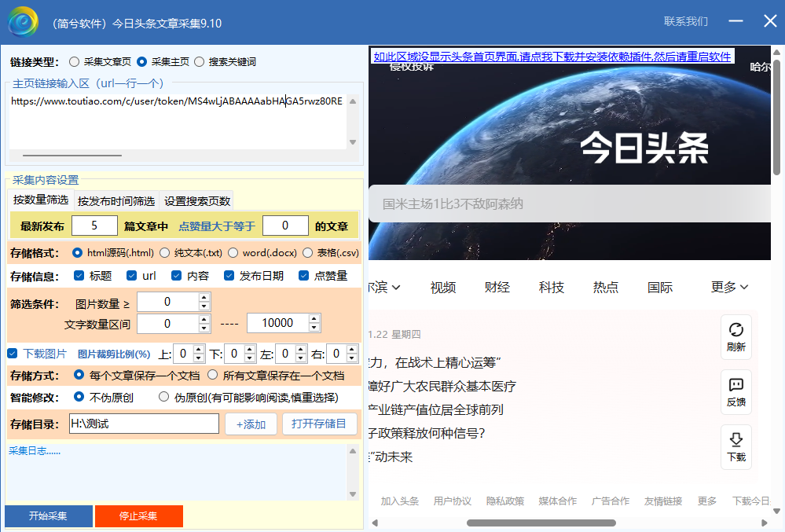Expand the 更多 dropdown in navigation
Image resolution: width=785 pixels, height=532 pixels.
pos(729,287)
